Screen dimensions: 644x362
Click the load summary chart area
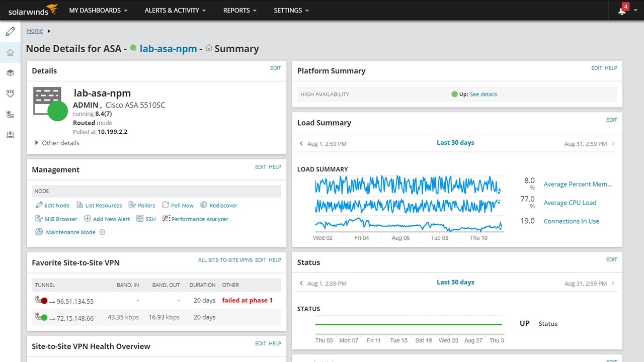coord(409,204)
